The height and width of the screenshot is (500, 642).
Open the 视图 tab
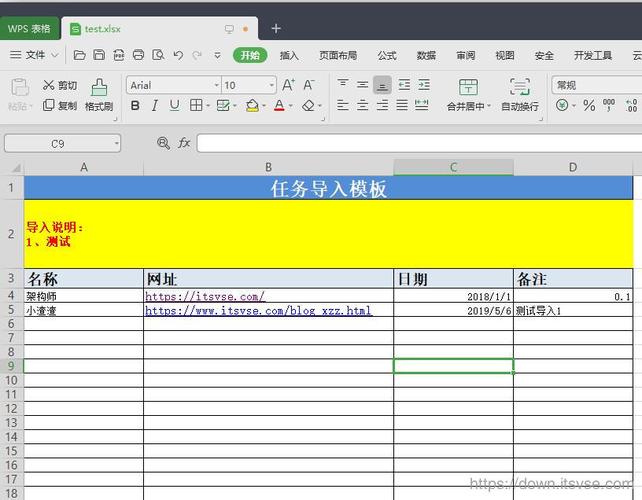(x=505, y=55)
